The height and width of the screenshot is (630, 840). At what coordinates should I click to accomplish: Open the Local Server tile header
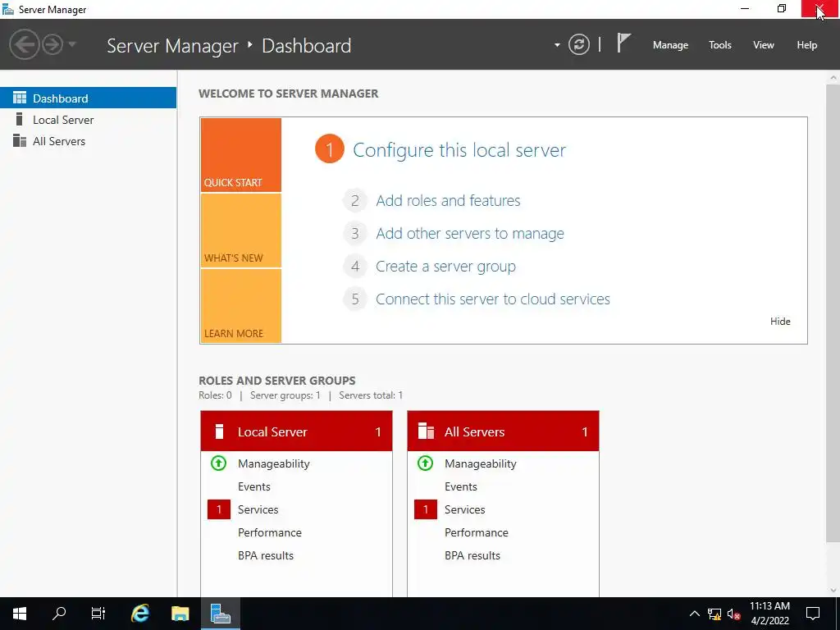296,431
